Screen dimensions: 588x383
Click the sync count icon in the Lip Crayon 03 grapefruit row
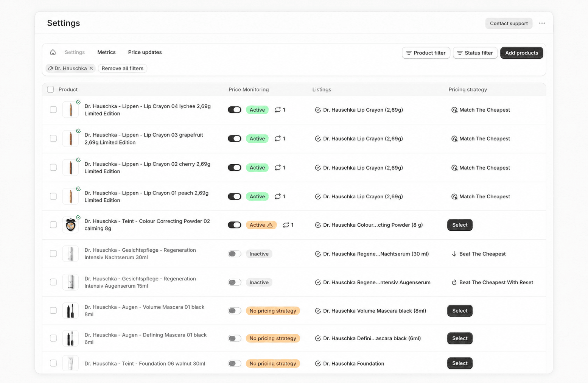click(278, 139)
